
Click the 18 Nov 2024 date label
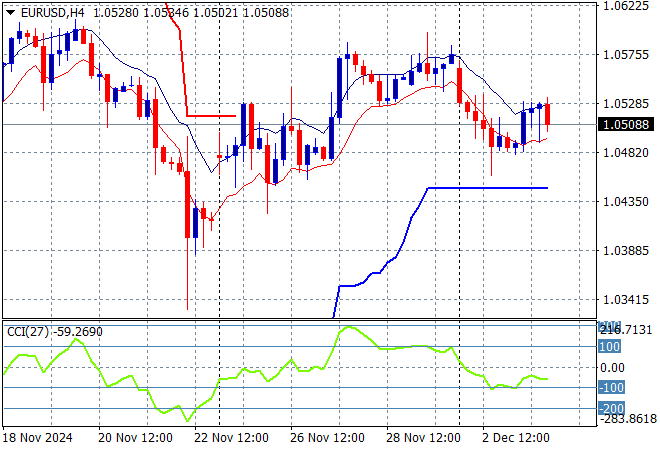click(37, 438)
